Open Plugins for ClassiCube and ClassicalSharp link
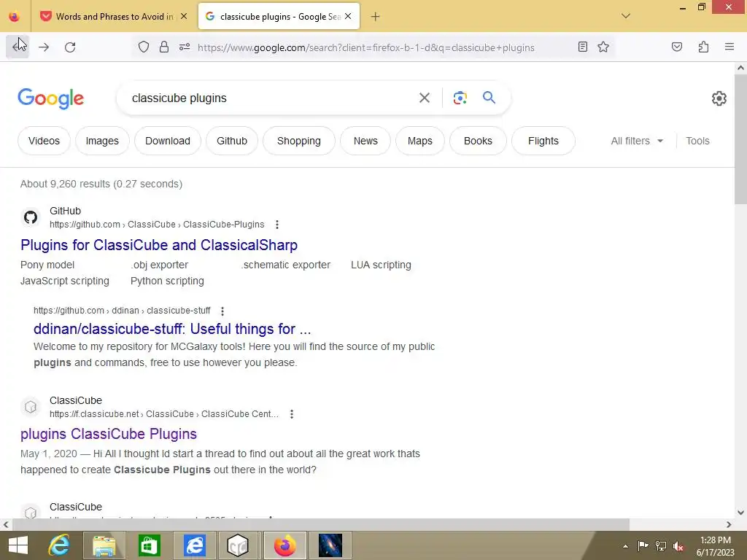Viewport: 747px width, 560px height. 158,245
